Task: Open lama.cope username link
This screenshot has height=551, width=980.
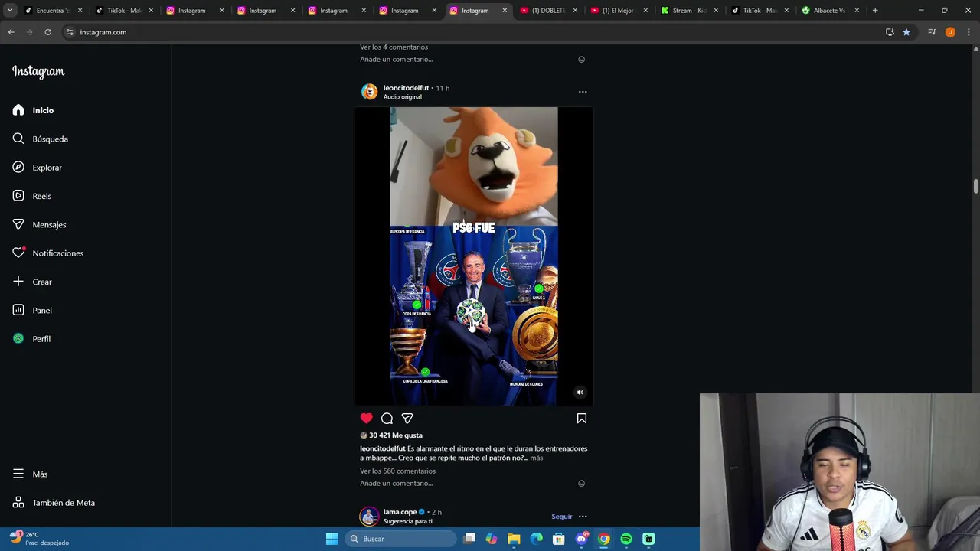Action: coord(400,512)
